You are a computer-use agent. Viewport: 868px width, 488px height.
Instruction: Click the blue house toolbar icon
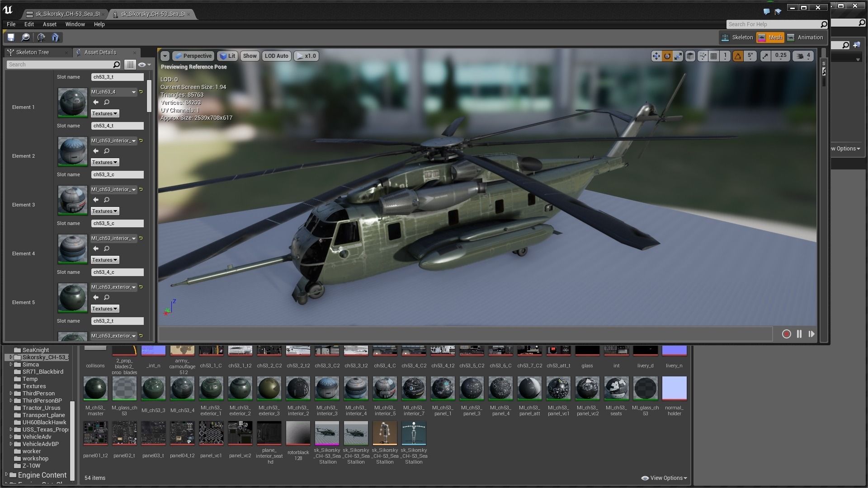(56, 38)
